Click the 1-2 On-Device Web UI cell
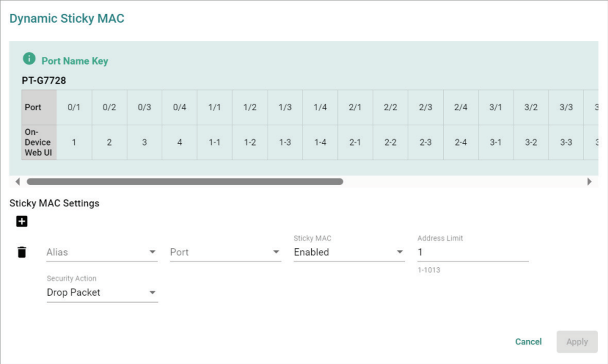608x364 pixels. 250,142
